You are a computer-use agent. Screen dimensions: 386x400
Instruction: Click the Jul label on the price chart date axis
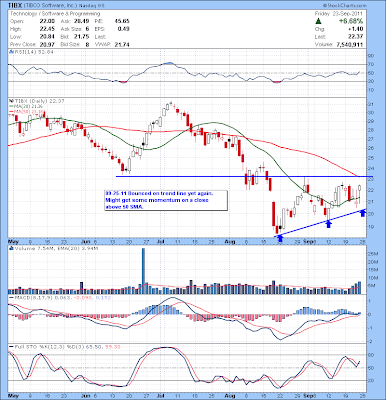point(161,241)
